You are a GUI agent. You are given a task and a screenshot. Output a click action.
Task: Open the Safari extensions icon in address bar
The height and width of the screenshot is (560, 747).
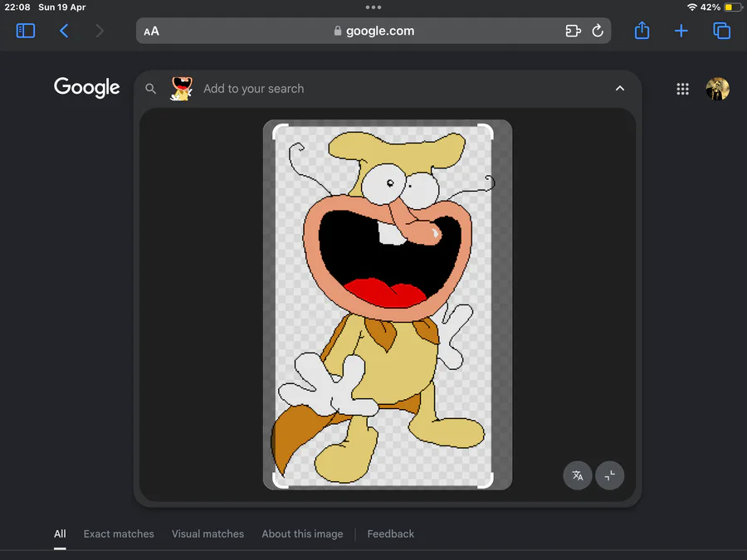573,31
